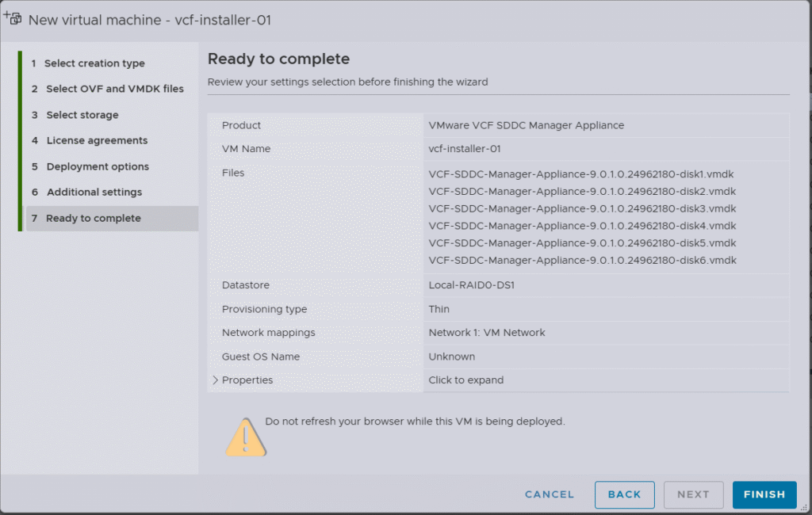Screen dimensions: 812x515
Task: Click the Datastore value Local-RAID0-DS1
Action: [471, 285]
